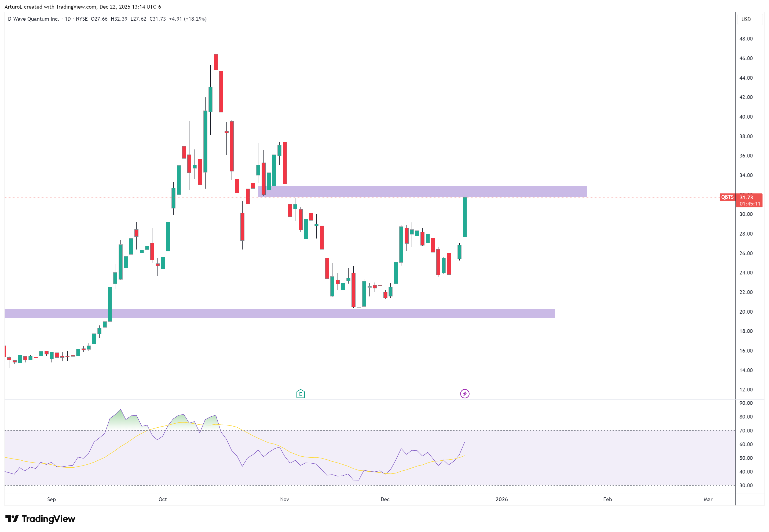Viewport: 769px width, 532px height.
Task: Select the lower purple support zone near 20.00
Action: click(280, 313)
